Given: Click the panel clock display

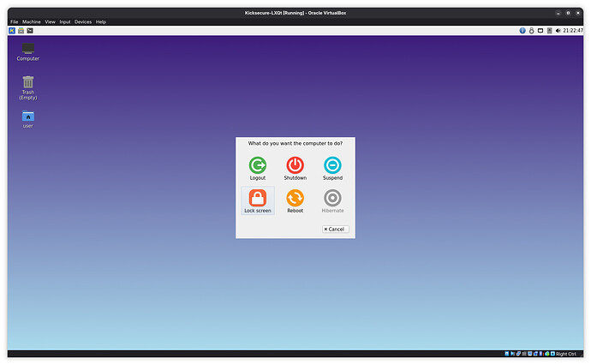Looking at the screenshot, I should point(573,31).
